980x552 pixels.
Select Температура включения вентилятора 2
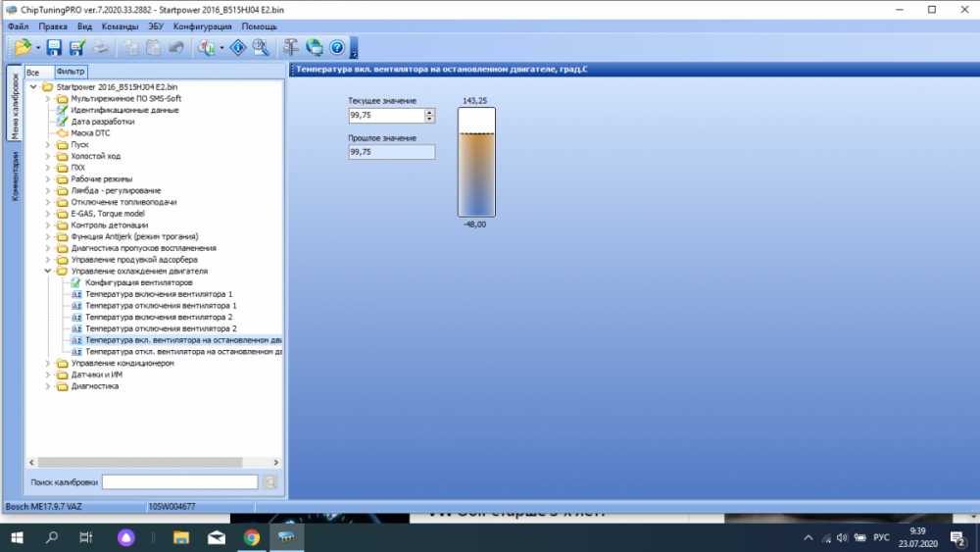pyautogui.click(x=159, y=317)
